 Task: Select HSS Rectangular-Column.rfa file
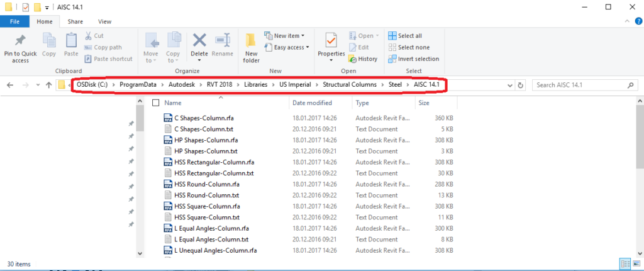pyautogui.click(x=214, y=162)
